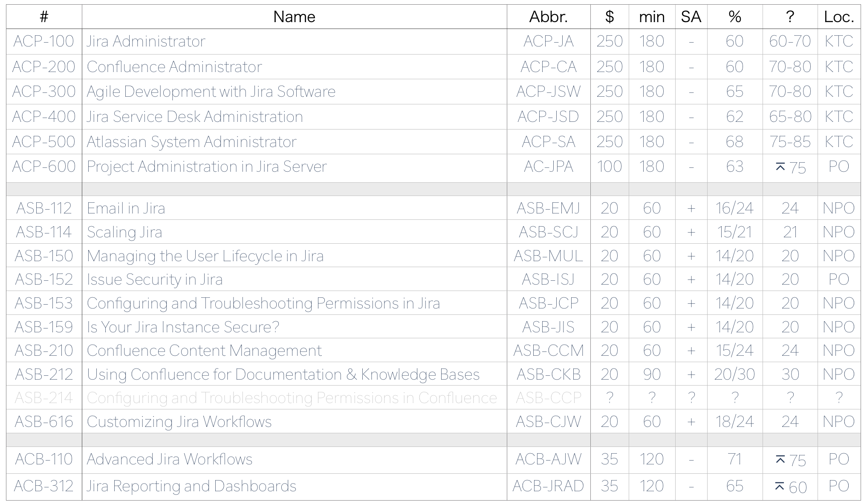867x504 pixels.
Task: Select the 'ASB-MUL' abbreviation cell
Action: tap(549, 256)
